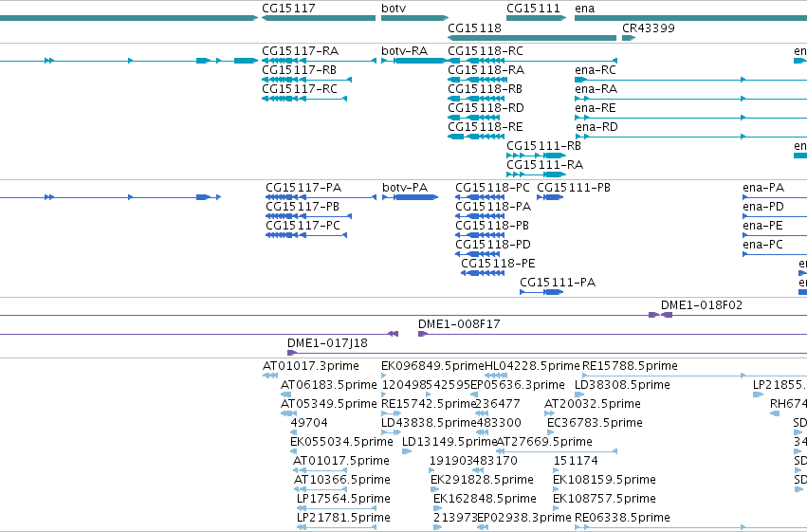Select the 49704 feature
807x532 pixels.
(x=293, y=432)
